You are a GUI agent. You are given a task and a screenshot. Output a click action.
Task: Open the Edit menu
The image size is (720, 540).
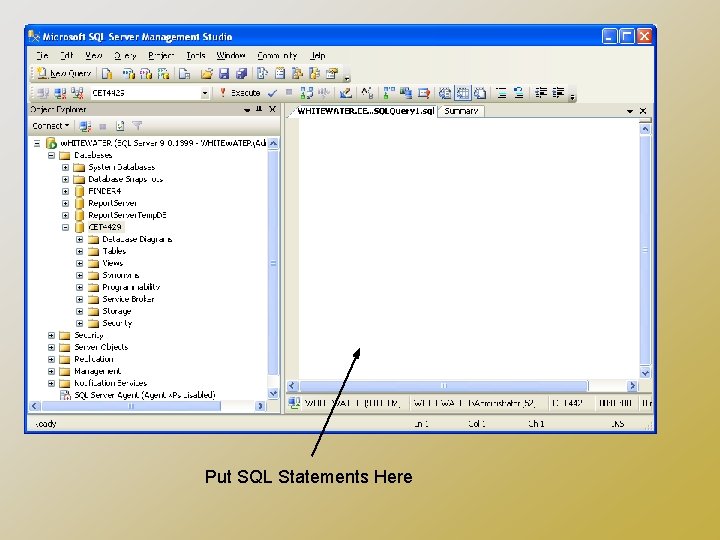[x=67, y=56]
